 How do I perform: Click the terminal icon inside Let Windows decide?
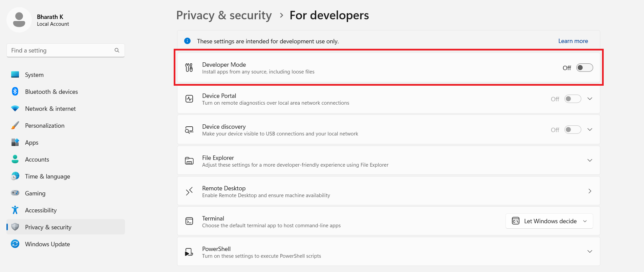click(x=516, y=221)
